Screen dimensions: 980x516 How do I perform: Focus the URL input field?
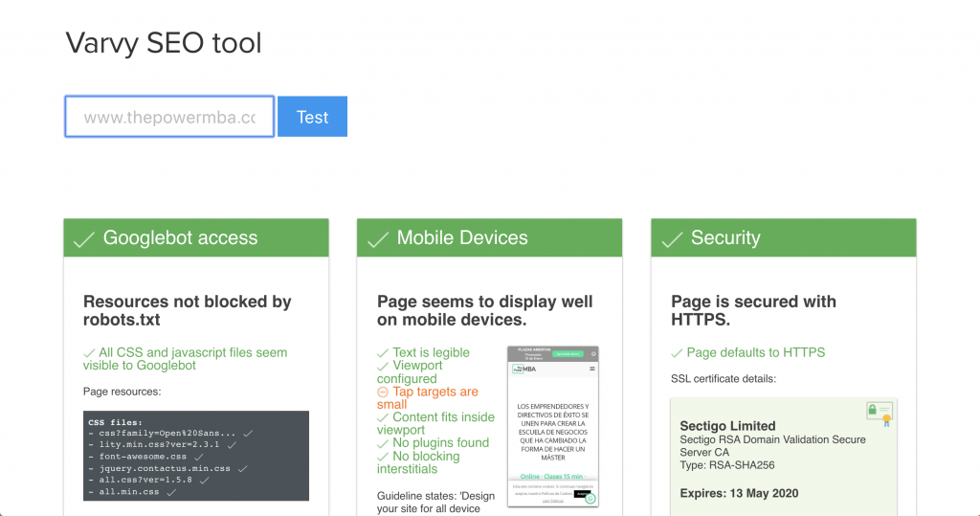coord(169,117)
